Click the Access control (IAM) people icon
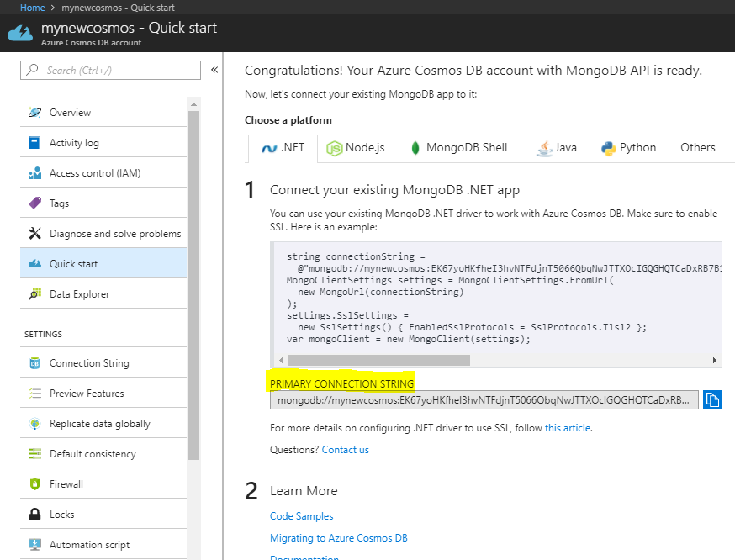This screenshot has width=735, height=560. 34,173
